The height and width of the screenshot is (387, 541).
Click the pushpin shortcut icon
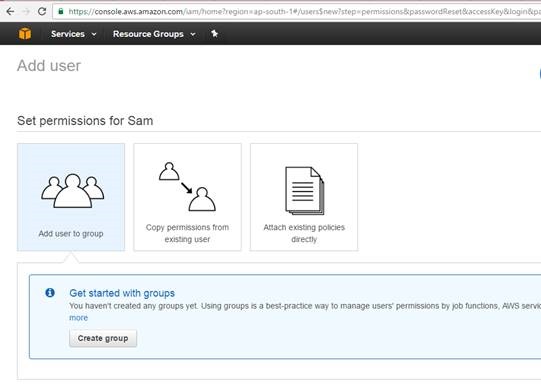[x=214, y=33]
